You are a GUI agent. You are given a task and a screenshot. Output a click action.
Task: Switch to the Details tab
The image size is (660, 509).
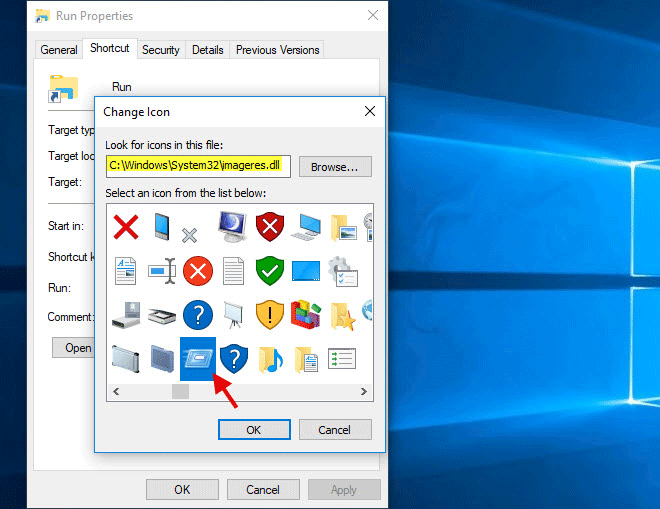pyautogui.click(x=208, y=50)
